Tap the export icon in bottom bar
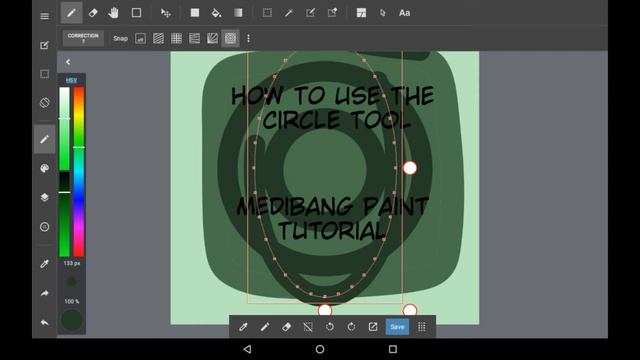640x360 pixels. click(x=373, y=327)
